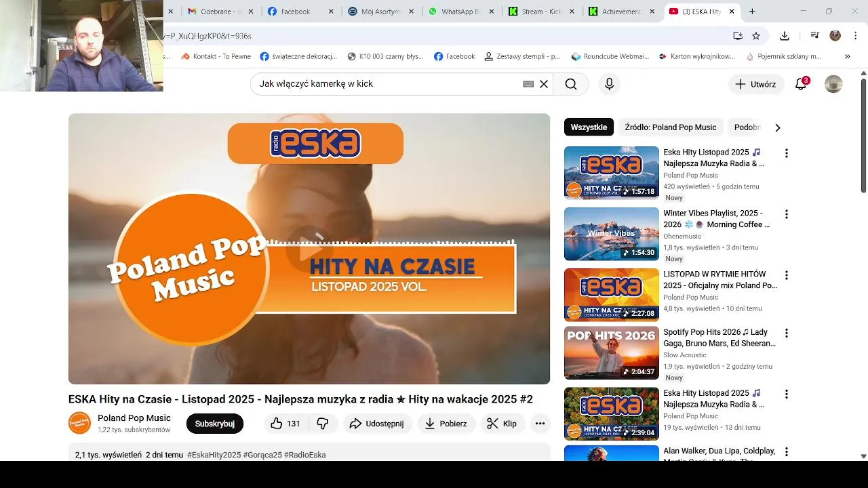868x488 pixels.
Task: Open the Poland Pop Music channel avatar
Action: 79,423
